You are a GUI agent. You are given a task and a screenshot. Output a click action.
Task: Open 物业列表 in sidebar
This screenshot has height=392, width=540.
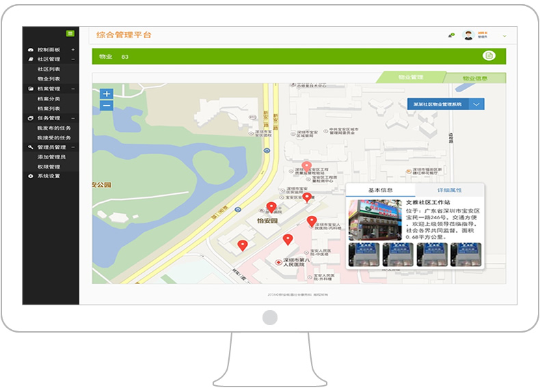click(49, 79)
